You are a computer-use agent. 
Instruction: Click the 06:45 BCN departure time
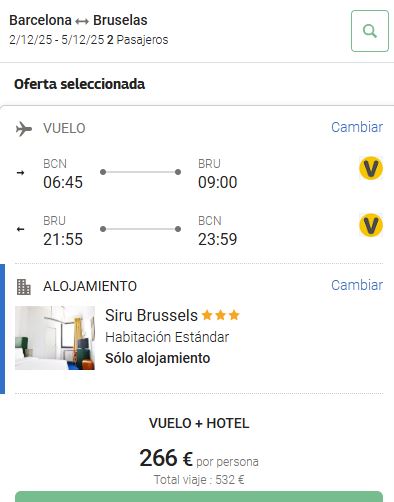63,182
